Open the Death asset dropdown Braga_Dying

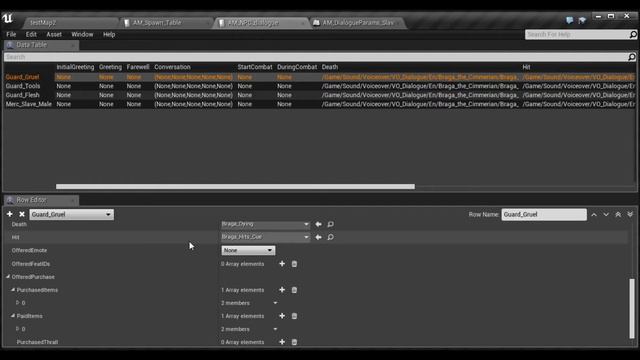coord(265,224)
